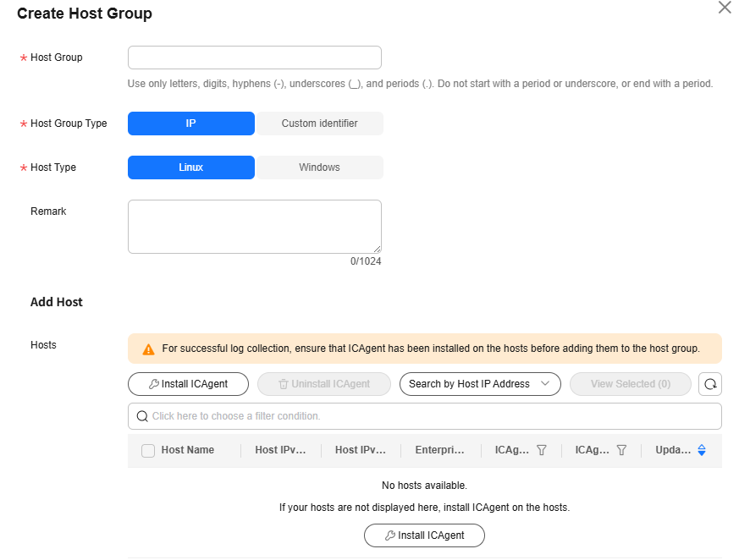Click the filter condition search box
Viewport: 739px width, 560px height.
pyautogui.click(x=425, y=416)
